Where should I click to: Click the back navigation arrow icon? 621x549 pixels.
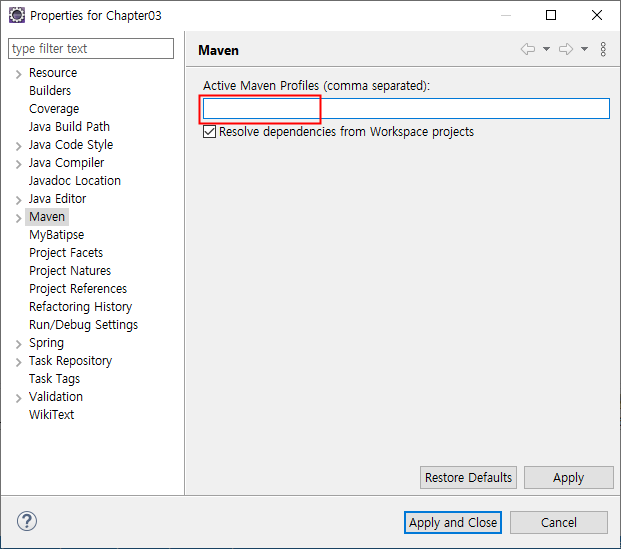point(528,50)
